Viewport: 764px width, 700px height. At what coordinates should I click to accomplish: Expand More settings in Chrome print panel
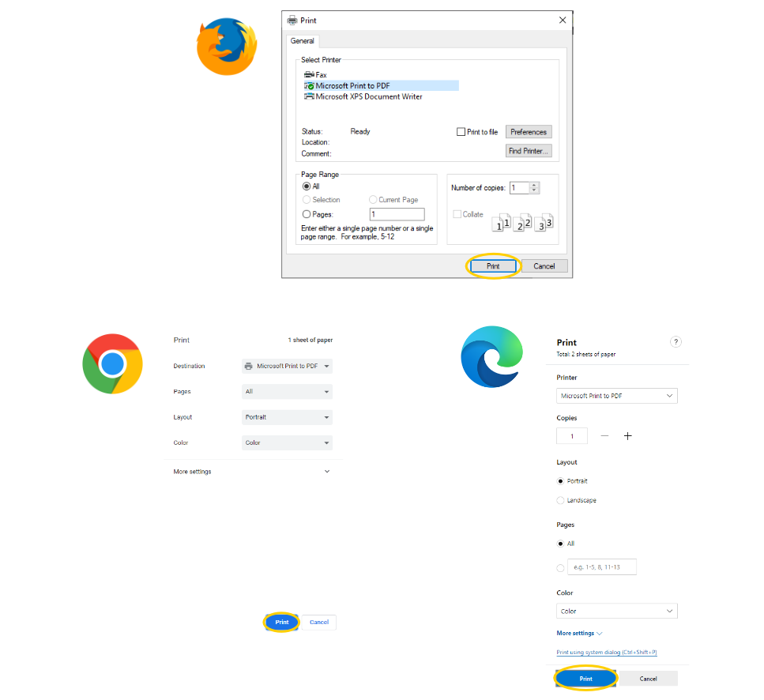(x=252, y=472)
